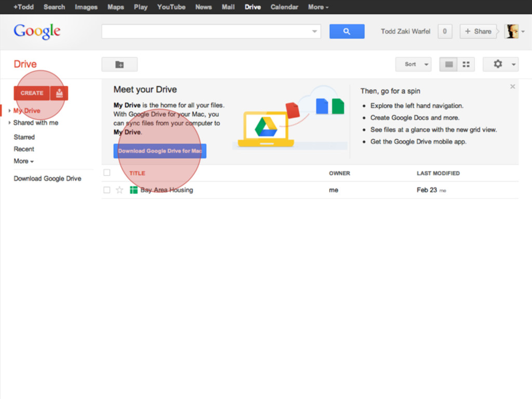Open the settings gear menu
532x399 pixels.
click(501, 64)
